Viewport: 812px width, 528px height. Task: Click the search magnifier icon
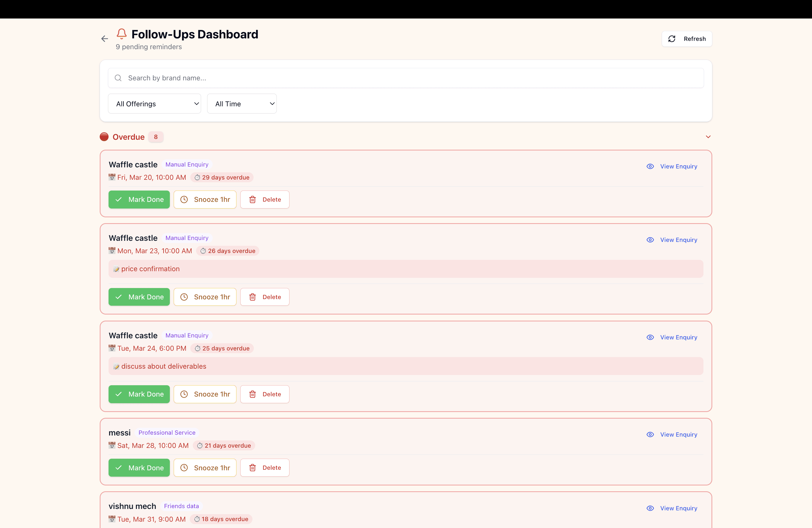coord(118,78)
